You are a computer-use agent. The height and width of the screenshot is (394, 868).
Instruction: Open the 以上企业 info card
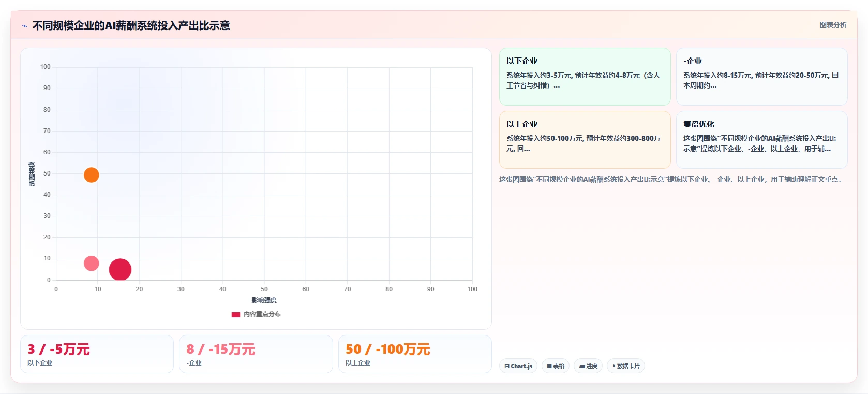pyautogui.click(x=585, y=140)
